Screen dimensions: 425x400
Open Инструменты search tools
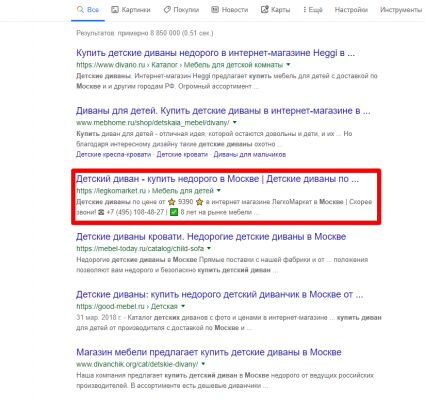(x=401, y=10)
